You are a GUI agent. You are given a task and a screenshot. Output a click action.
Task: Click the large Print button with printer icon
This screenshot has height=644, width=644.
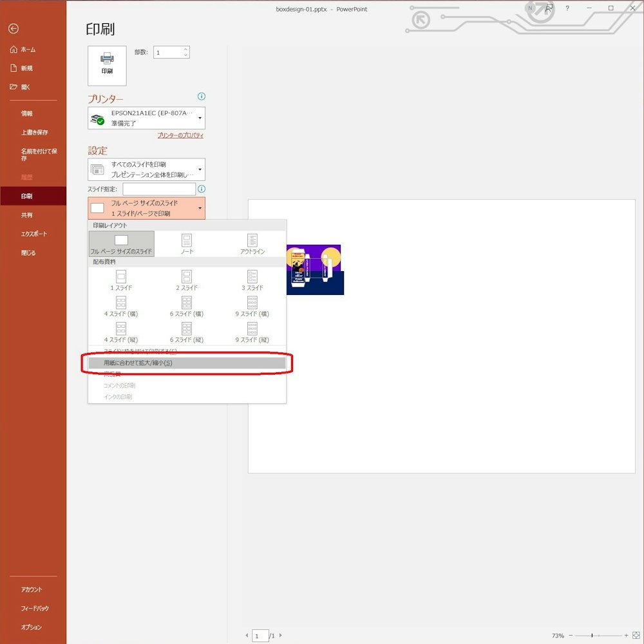(107, 66)
